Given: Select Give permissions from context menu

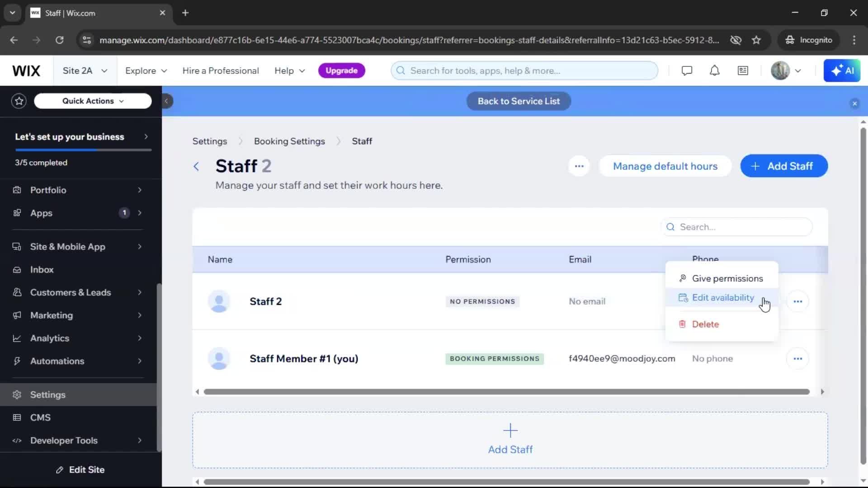Looking at the screenshot, I should coord(722,278).
